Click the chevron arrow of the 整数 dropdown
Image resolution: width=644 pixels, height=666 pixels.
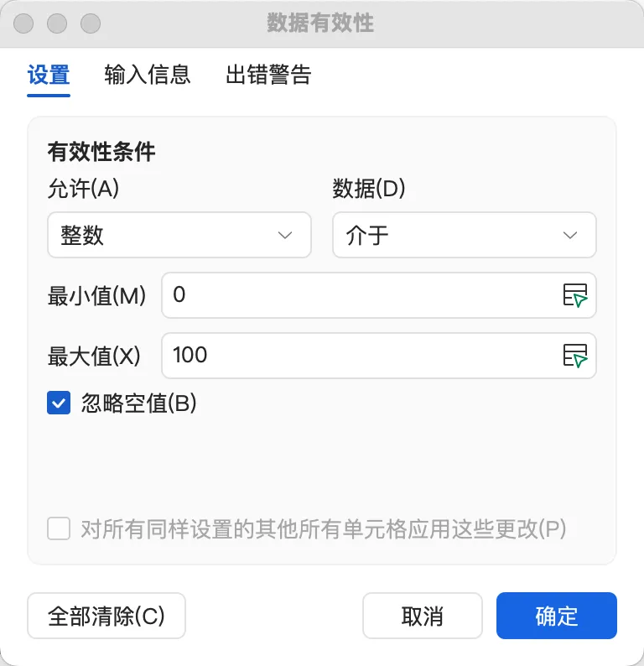point(285,235)
